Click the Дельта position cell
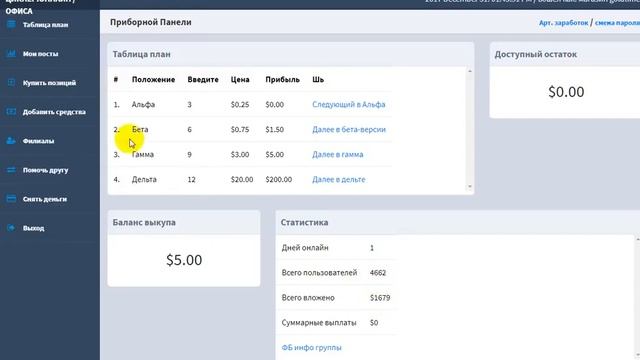The width and height of the screenshot is (640, 360). (x=144, y=179)
